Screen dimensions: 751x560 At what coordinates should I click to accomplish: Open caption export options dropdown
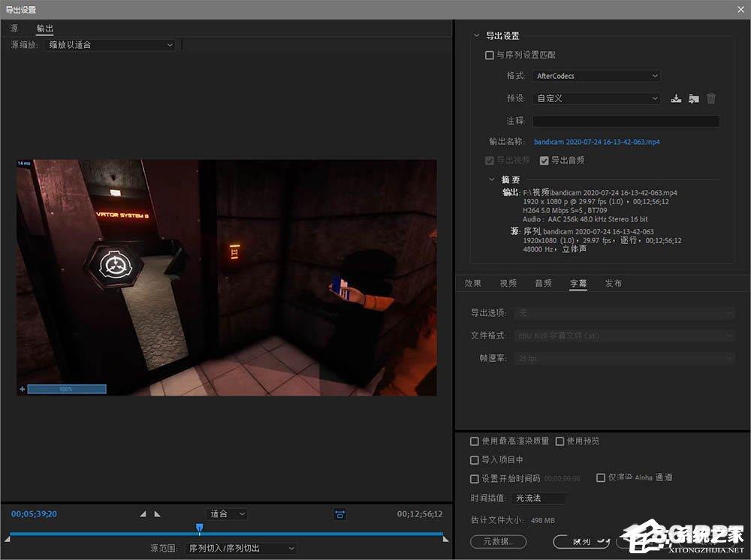coord(625,313)
